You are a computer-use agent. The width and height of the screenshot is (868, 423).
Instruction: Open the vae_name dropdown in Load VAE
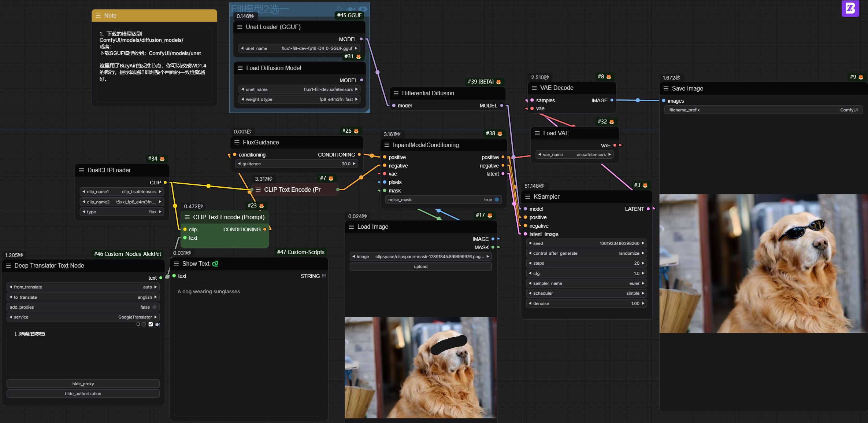click(x=574, y=154)
